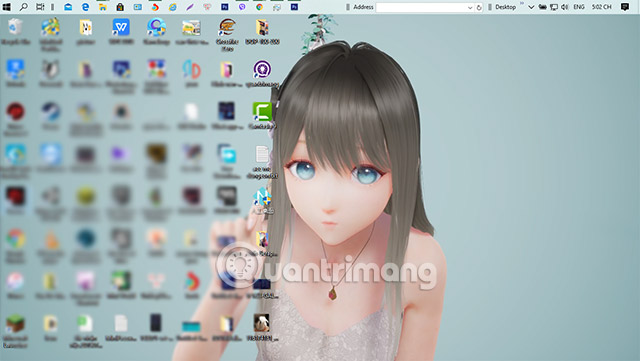The image size is (640, 361).
Task: Show hidden system tray icons
Action: tap(531, 7)
